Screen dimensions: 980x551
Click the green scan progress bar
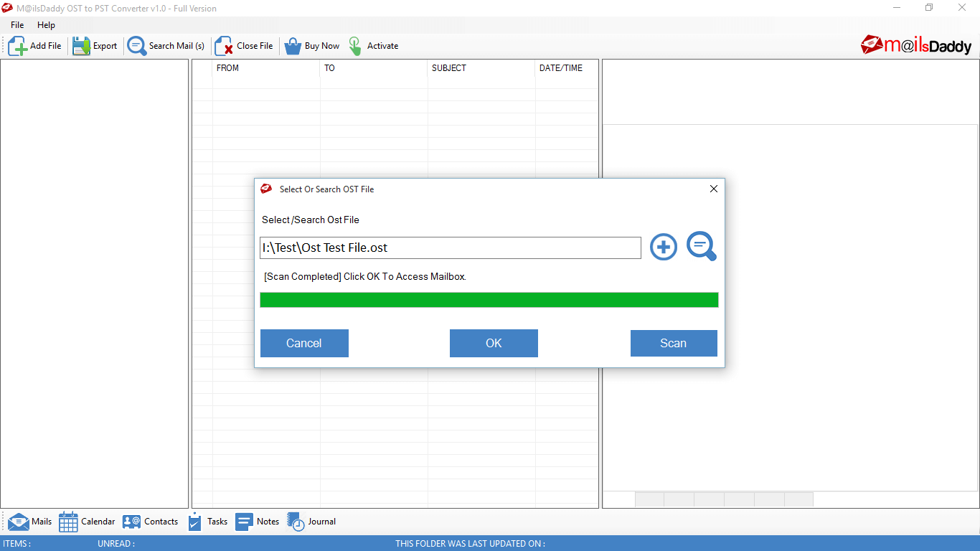(x=489, y=300)
